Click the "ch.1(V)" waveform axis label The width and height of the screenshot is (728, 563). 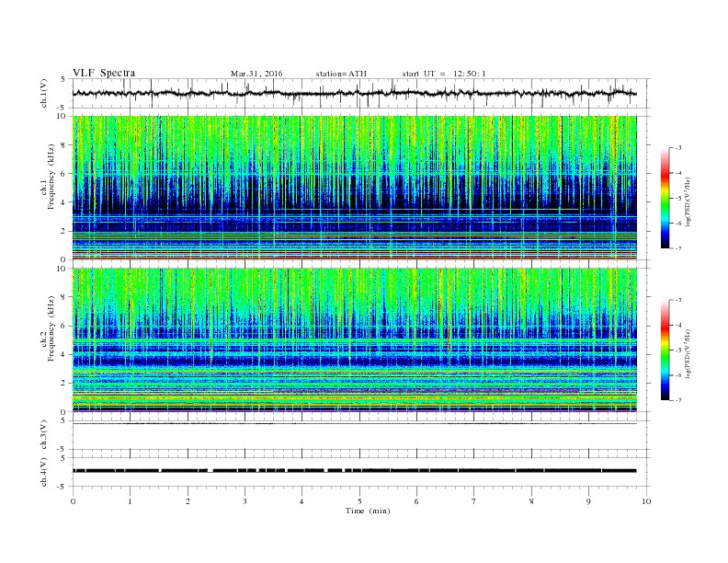point(44,93)
